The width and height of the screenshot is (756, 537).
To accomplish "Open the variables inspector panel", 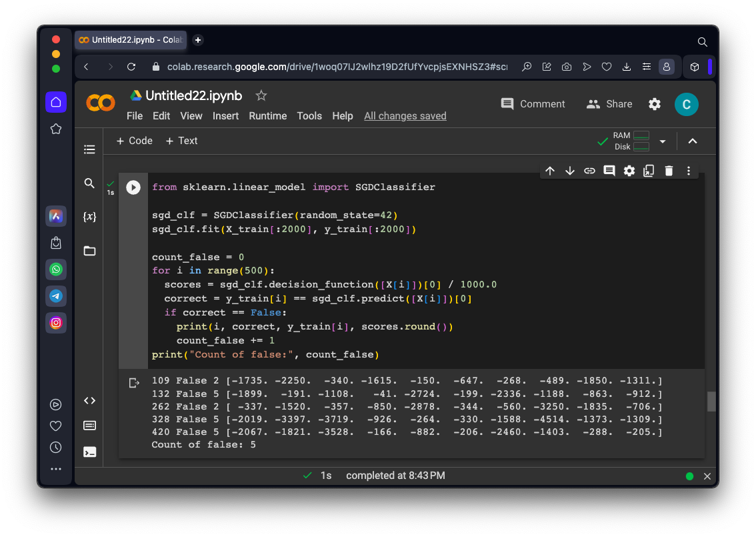I will coord(89,217).
